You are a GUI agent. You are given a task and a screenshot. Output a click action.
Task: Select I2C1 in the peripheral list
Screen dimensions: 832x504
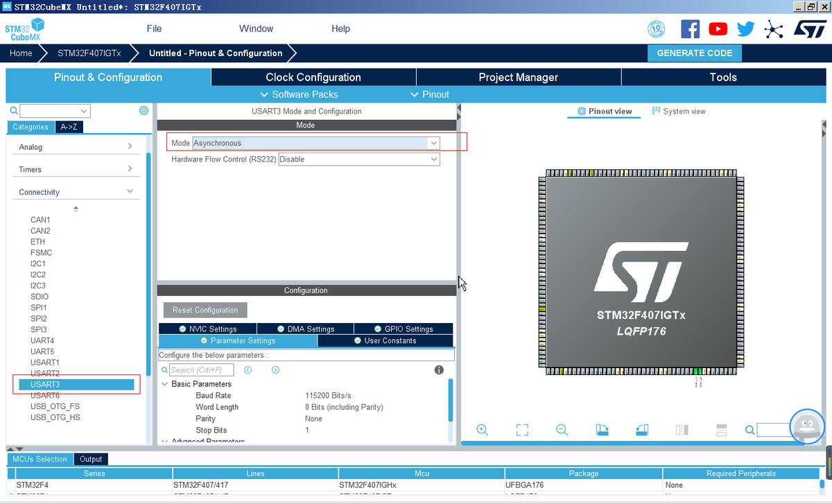[38, 263]
